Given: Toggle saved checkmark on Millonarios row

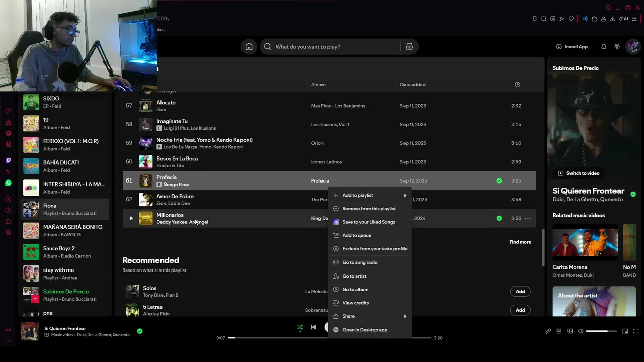Looking at the screenshot, I should click(499, 218).
